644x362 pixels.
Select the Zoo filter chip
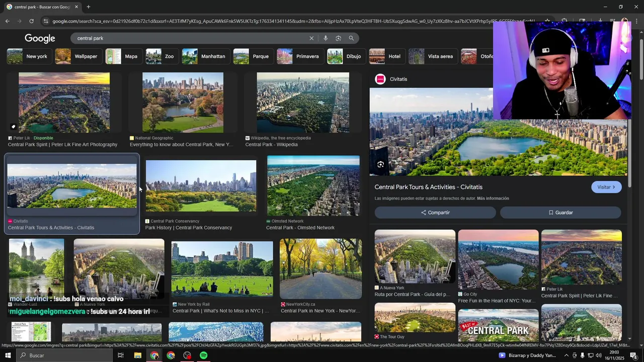(x=162, y=56)
